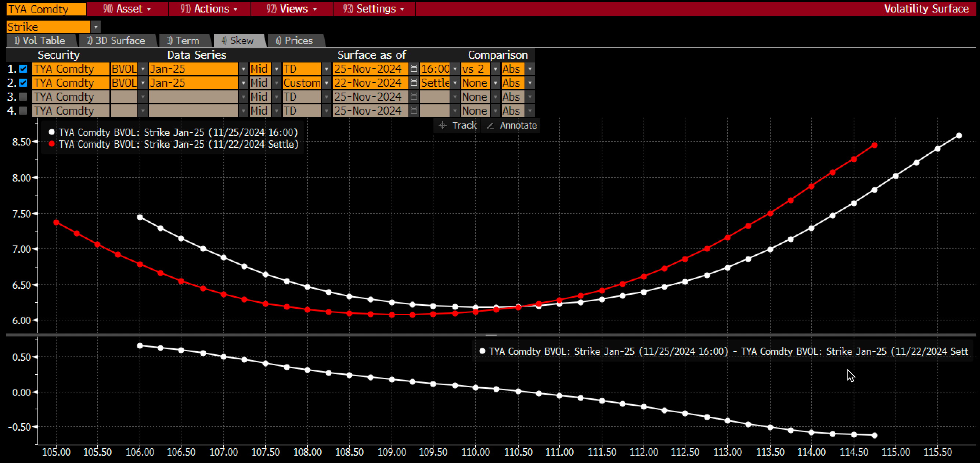Expand row 1 Mid price dropdown
This screenshot has height=463, width=980.
pyautogui.click(x=277, y=69)
